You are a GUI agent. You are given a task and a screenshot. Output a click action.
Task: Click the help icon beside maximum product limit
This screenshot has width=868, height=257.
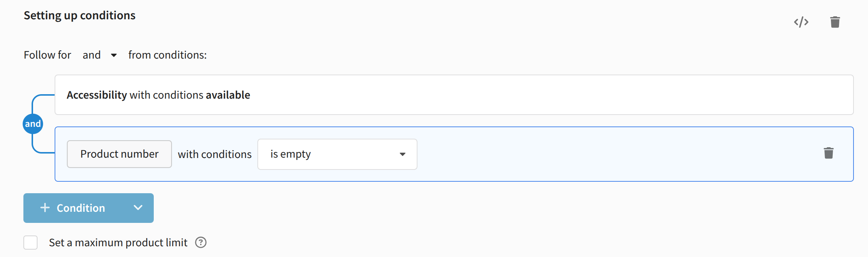click(201, 243)
